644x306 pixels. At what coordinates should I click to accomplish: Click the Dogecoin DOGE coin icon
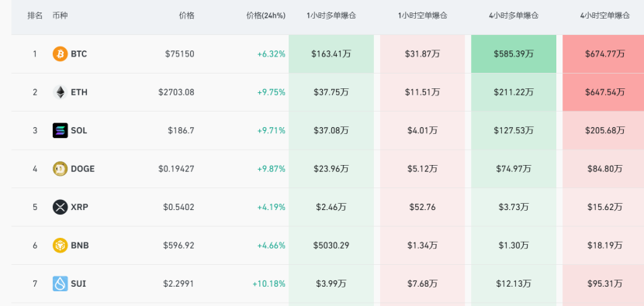click(x=60, y=169)
